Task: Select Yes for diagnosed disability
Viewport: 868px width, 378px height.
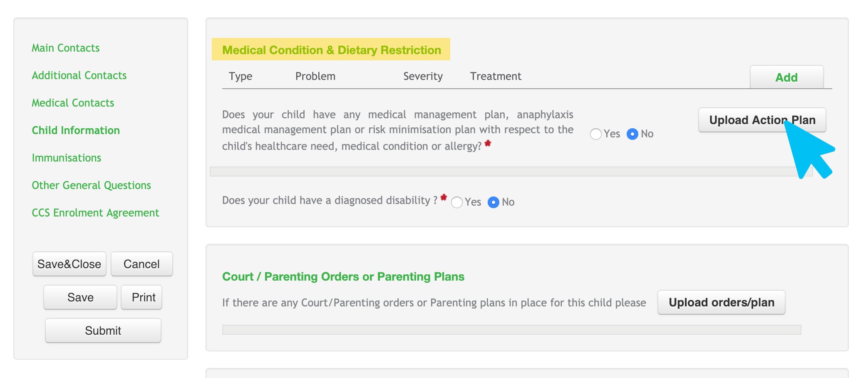Action: [457, 202]
